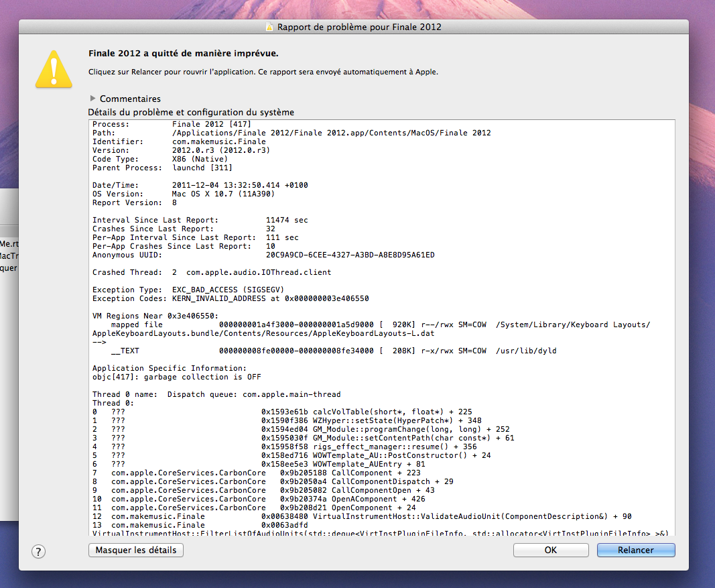The width and height of the screenshot is (715, 588).
Task: Hide details with 'Masquer les détails' button
Action: coord(135,550)
